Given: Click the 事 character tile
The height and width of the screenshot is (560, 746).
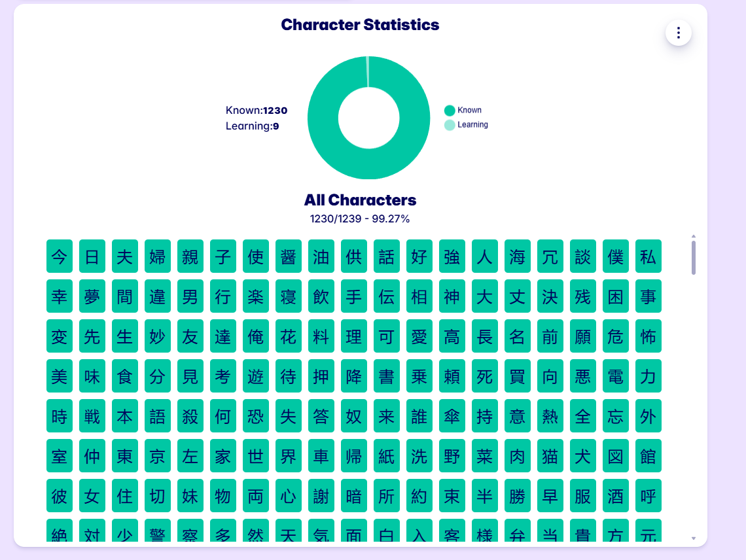Looking at the screenshot, I should [x=648, y=296].
